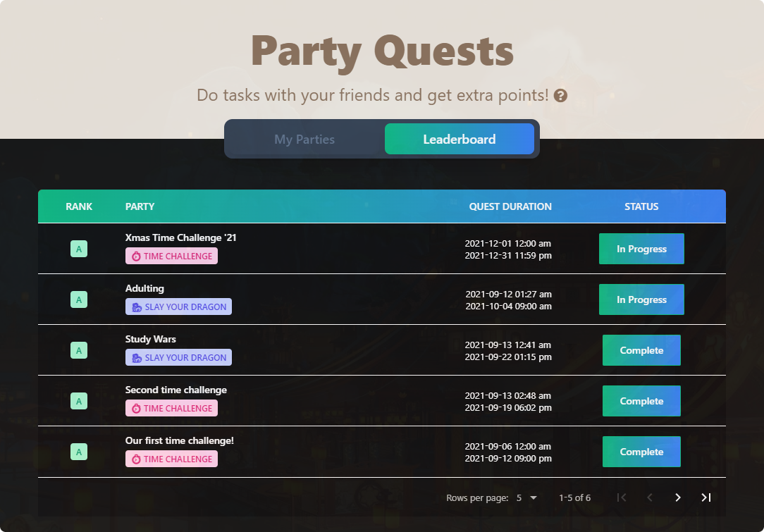Click rank A badge for Study Wars
The image size is (764, 532).
[79, 350]
